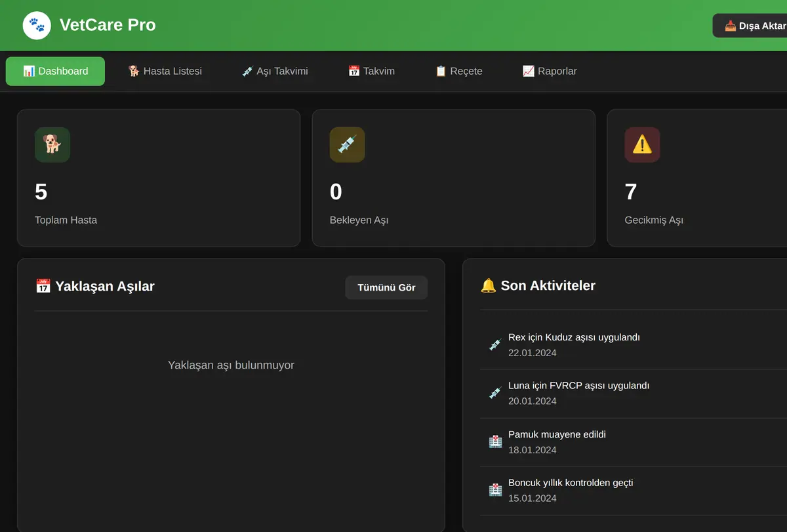Viewport: 787px width, 532px height.
Task: Click the 'Pamuk muayene edildi' activity
Action: coord(557,434)
